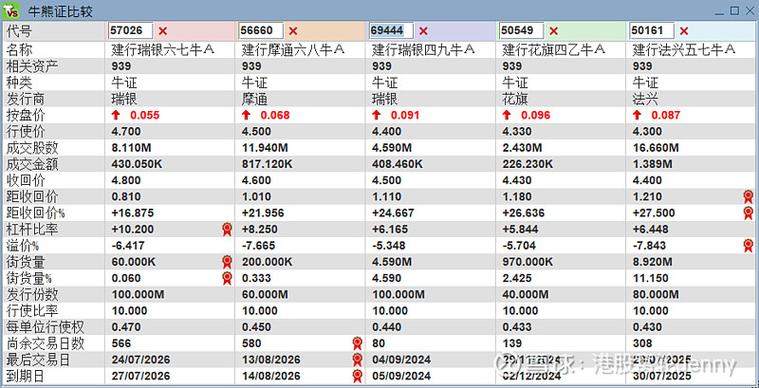Click the 代号 row label
The image size is (759, 388).
click(x=19, y=31)
